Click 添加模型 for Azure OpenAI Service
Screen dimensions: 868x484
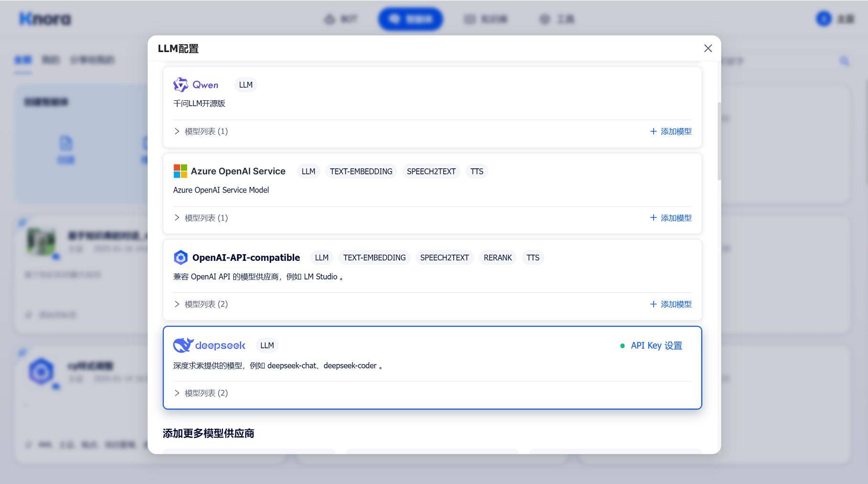click(x=671, y=218)
